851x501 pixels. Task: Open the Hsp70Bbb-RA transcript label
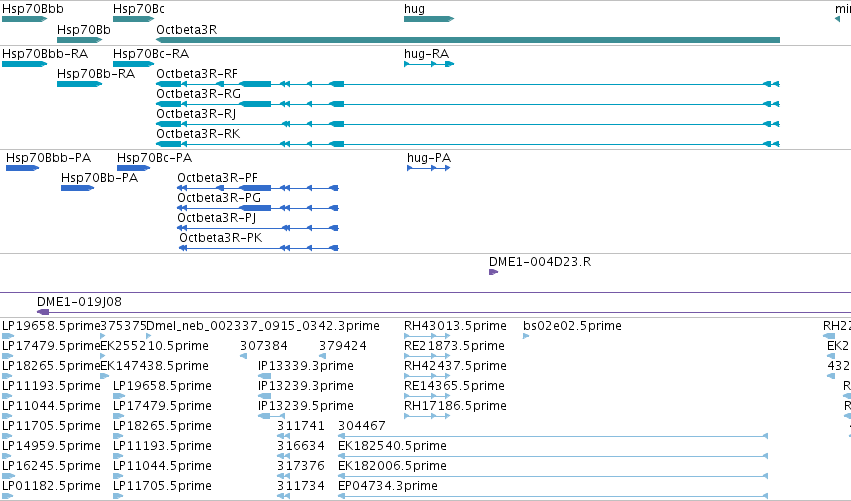click(x=45, y=54)
